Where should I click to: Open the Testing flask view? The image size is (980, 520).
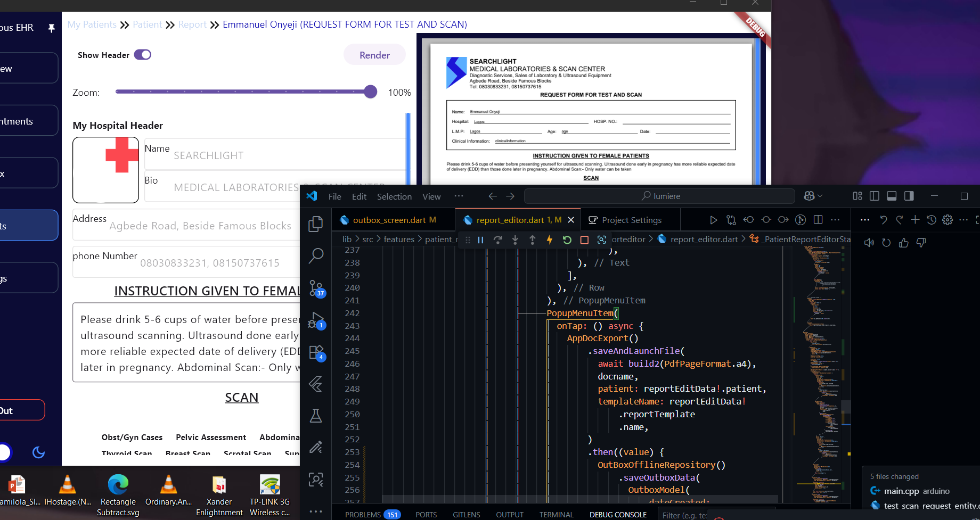[x=316, y=416]
